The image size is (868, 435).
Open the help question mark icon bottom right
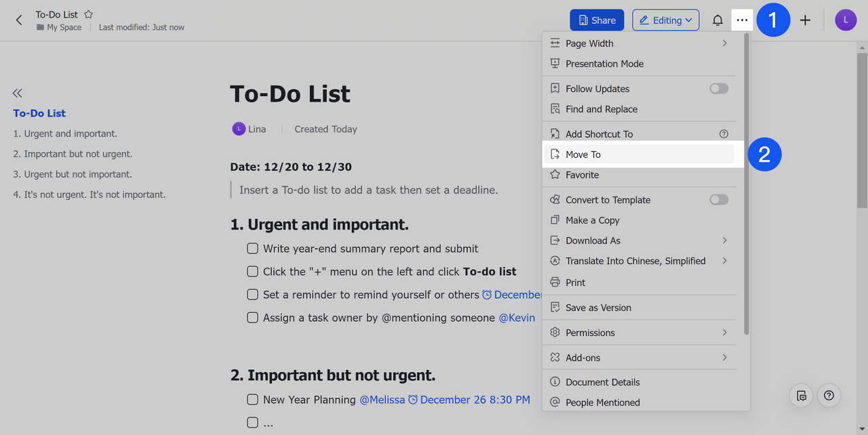[x=828, y=395]
